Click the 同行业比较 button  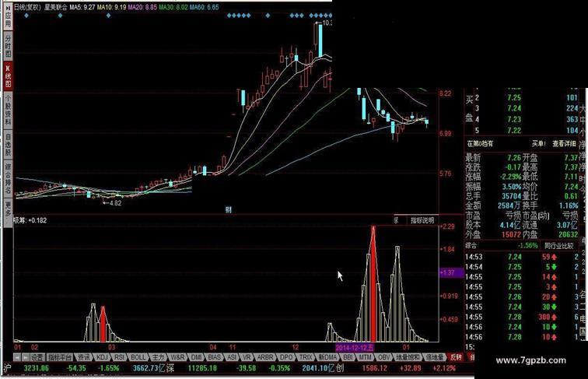pos(559,246)
